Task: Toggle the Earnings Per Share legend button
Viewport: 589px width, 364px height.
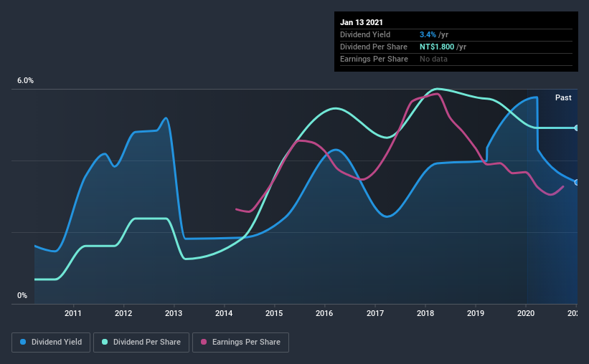Action: (x=240, y=343)
